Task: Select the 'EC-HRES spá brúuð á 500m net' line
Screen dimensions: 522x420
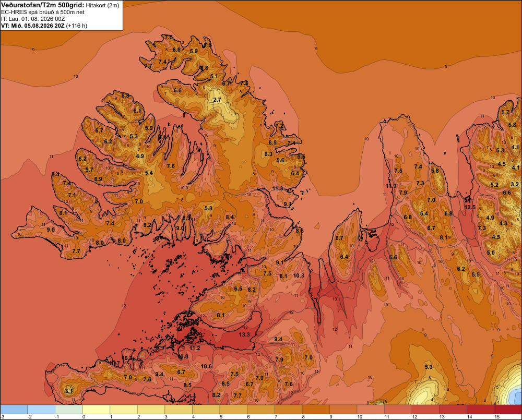Action: point(43,12)
